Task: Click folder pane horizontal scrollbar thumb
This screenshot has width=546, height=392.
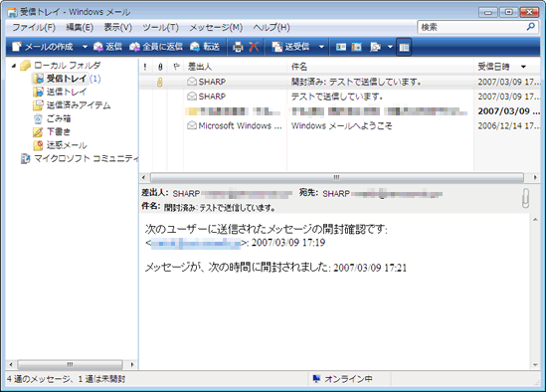Action: click(70, 365)
